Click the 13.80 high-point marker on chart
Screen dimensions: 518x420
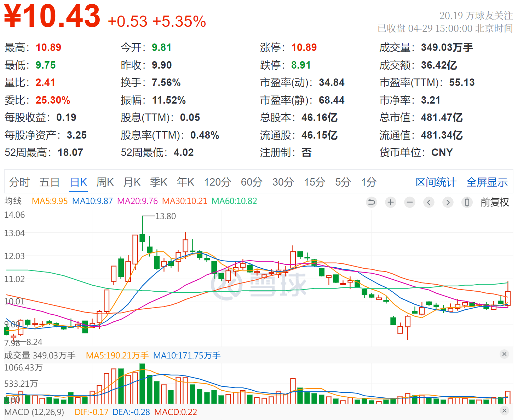coord(166,216)
